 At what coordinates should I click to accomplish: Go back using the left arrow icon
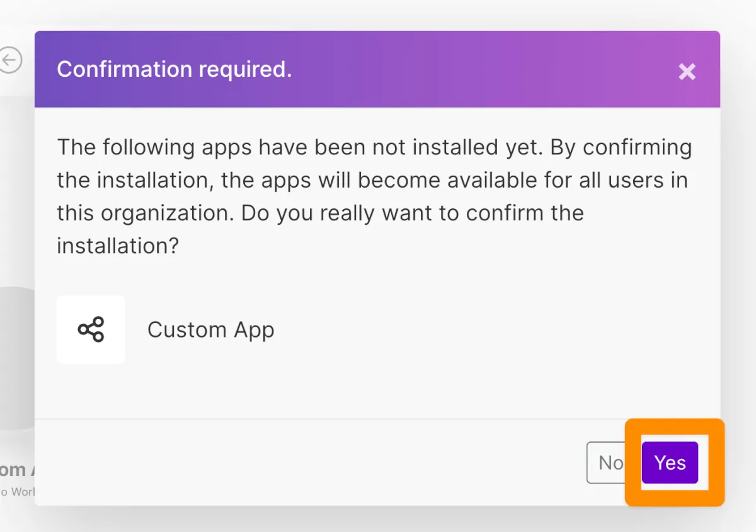tap(11, 61)
